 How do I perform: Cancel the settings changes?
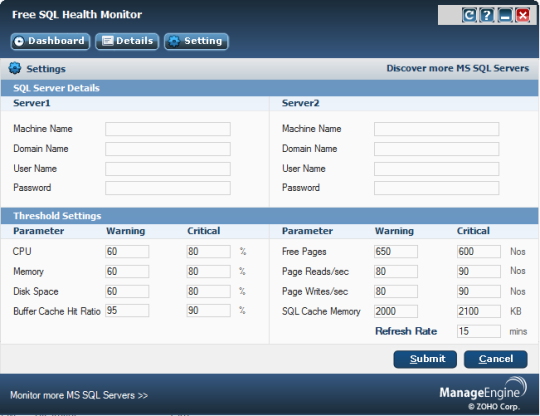coord(496,359)
